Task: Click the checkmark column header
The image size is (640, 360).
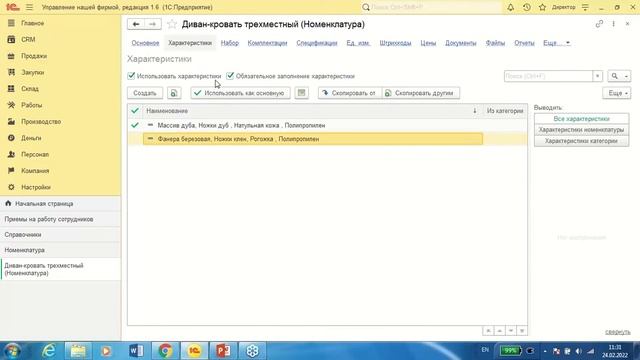Action: point(135,111)
